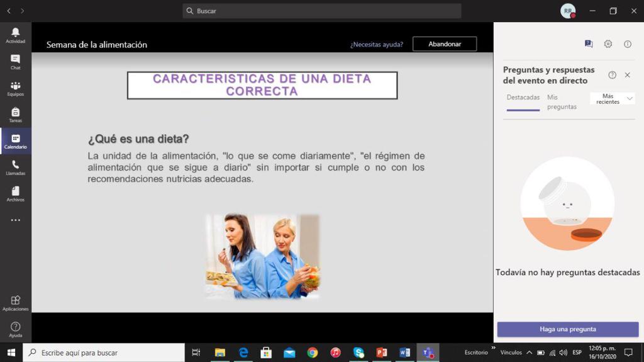This screenshot has height=362, width=644.
Task: Toggle the Q&A panel icon
Action: pos(588,44)
